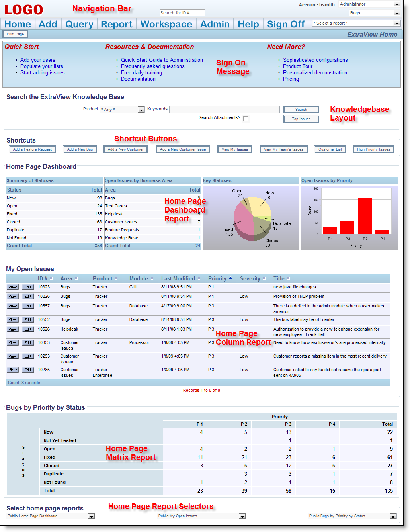This screenshot has width=410, height=532.
Task: Follow the Frequently asked questions link
Action: click(152, 66)
